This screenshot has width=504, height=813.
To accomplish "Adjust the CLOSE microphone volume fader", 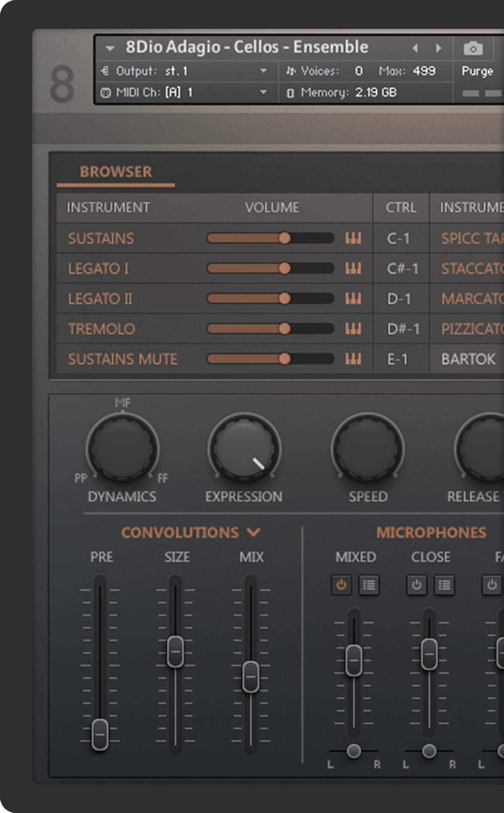I will point(429,654).
